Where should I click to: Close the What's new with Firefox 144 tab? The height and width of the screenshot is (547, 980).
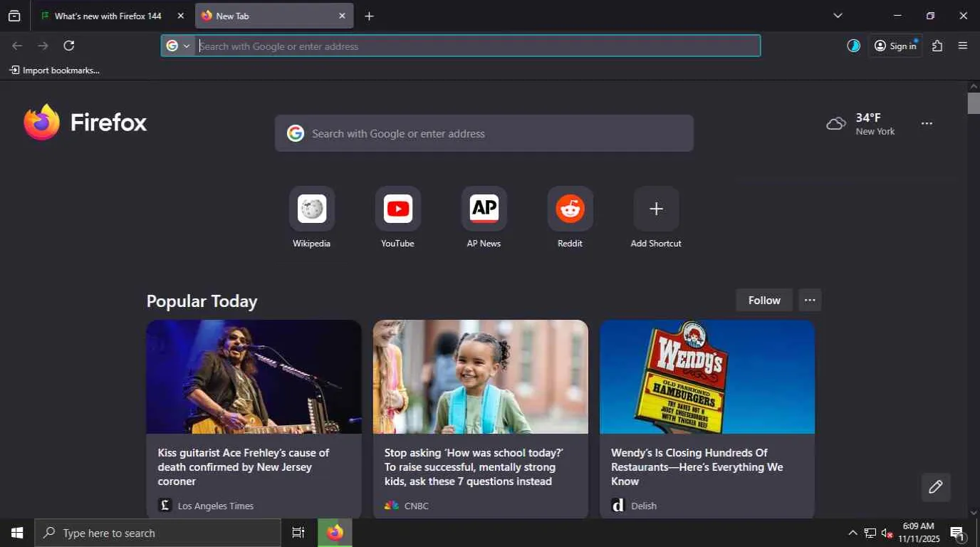point(180,16)
